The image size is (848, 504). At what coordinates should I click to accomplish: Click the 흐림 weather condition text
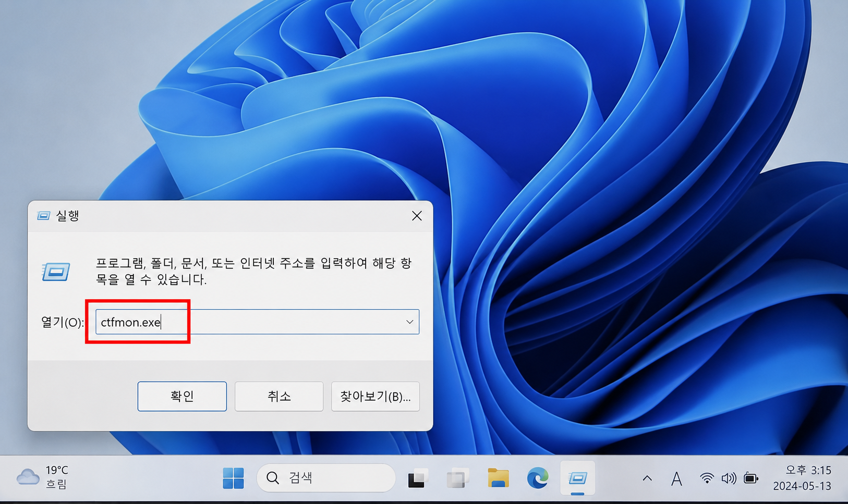(56, 484)
